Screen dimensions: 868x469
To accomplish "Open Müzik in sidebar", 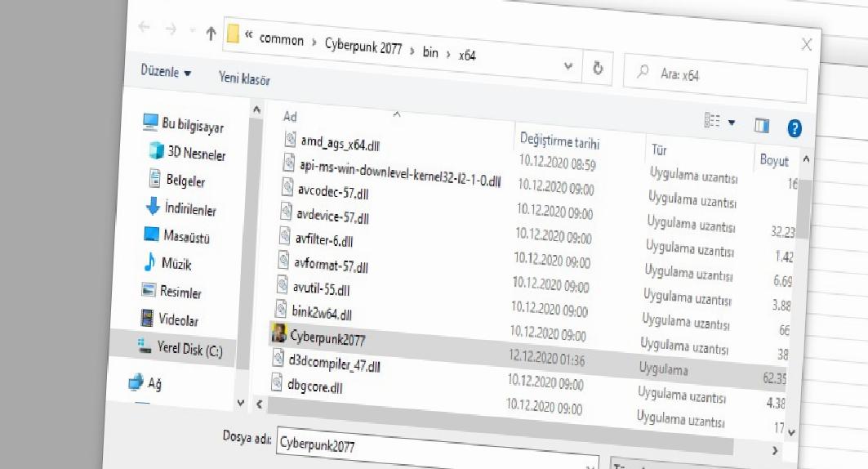I will coord(176,264).
